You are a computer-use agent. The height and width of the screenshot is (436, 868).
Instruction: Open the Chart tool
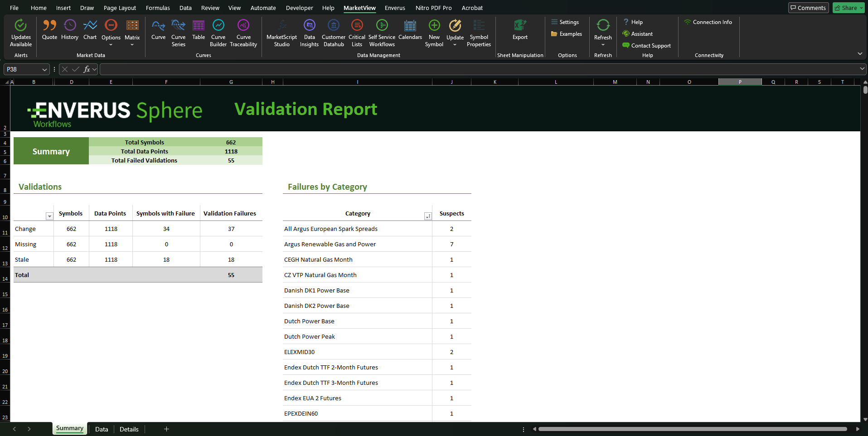[90, 30]
